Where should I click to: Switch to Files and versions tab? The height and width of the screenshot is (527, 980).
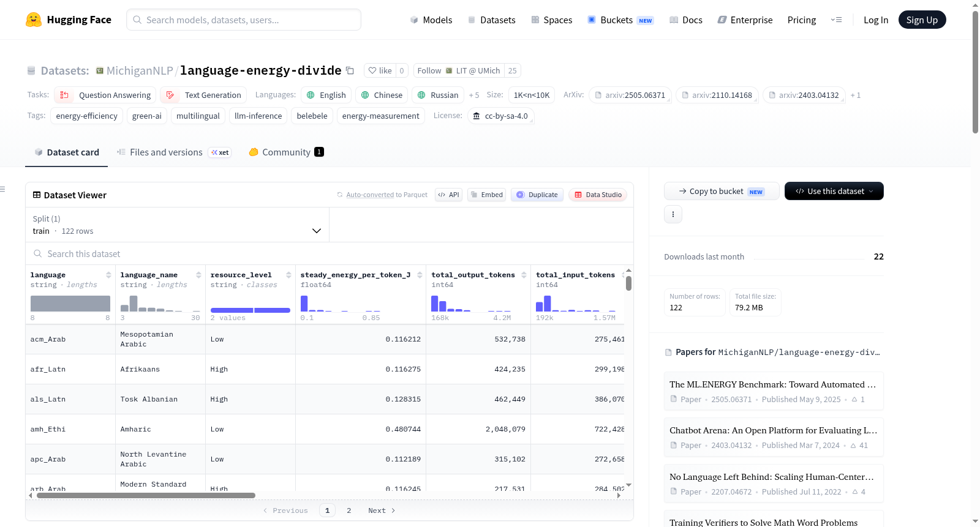click(174, 152)
